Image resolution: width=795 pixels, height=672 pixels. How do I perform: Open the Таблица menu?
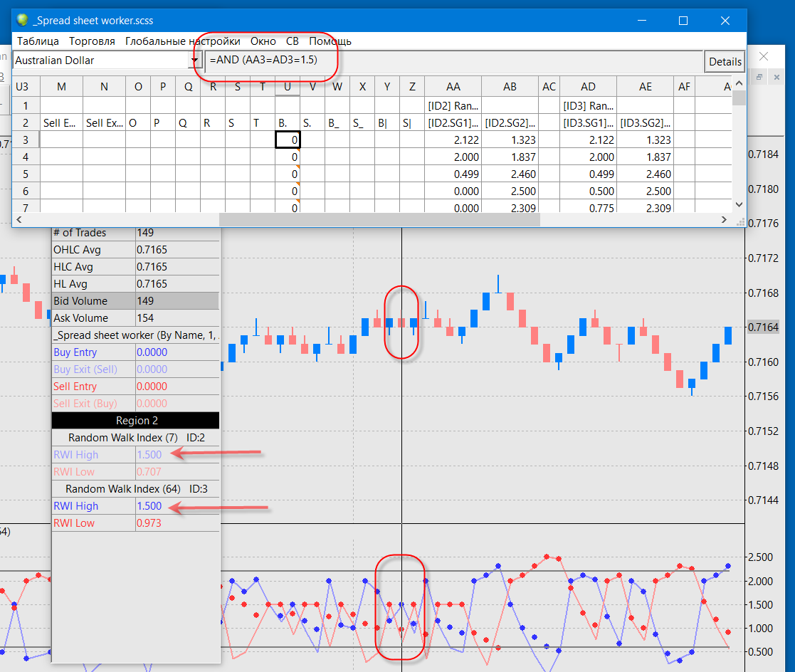tap(38, 41)
